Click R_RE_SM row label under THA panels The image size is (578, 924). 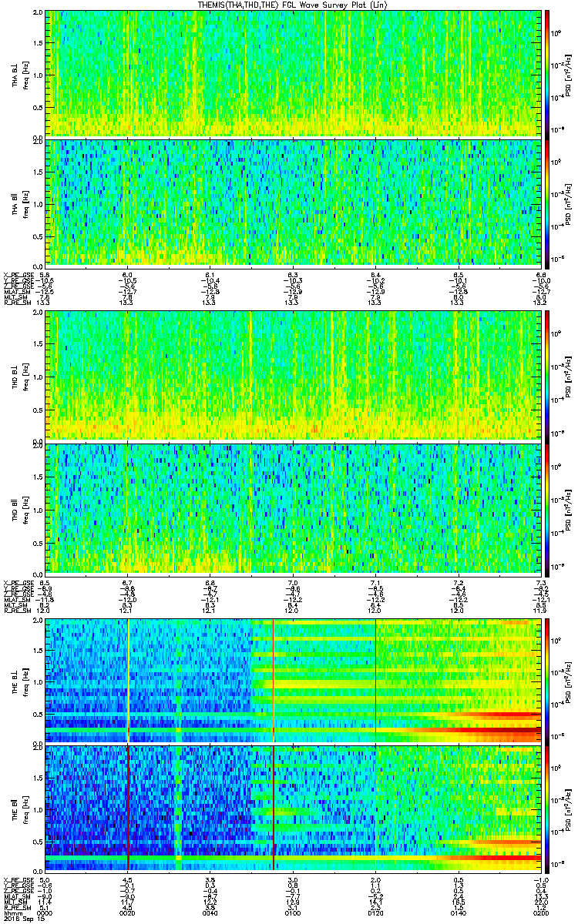(17, 303)
